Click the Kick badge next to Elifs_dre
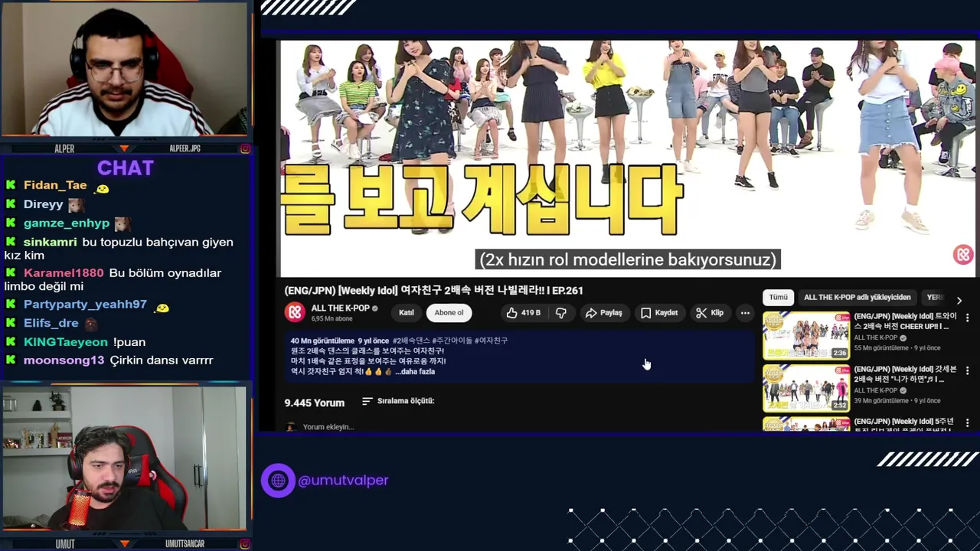Viewport: 980px width, 551px height. point(11,323)
